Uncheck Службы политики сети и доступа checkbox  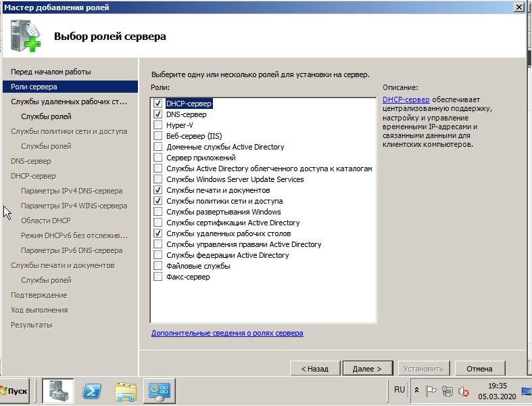point(158,201)
